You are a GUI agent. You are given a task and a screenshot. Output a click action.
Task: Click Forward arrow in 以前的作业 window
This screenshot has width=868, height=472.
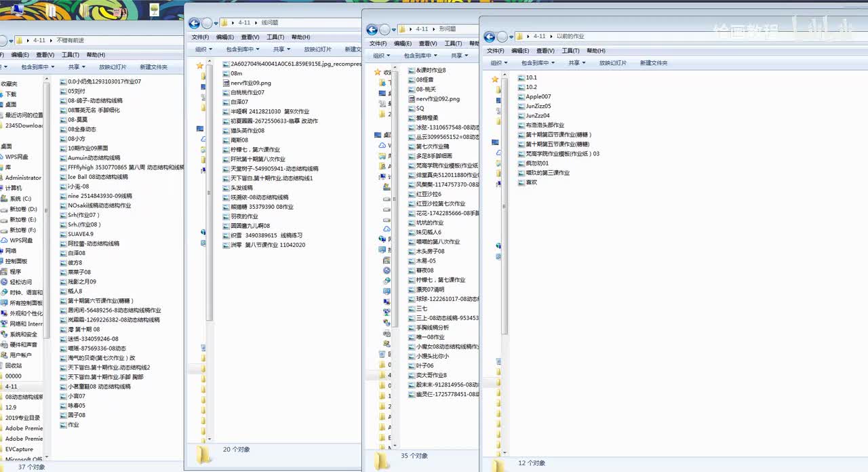tap(502, 37)
